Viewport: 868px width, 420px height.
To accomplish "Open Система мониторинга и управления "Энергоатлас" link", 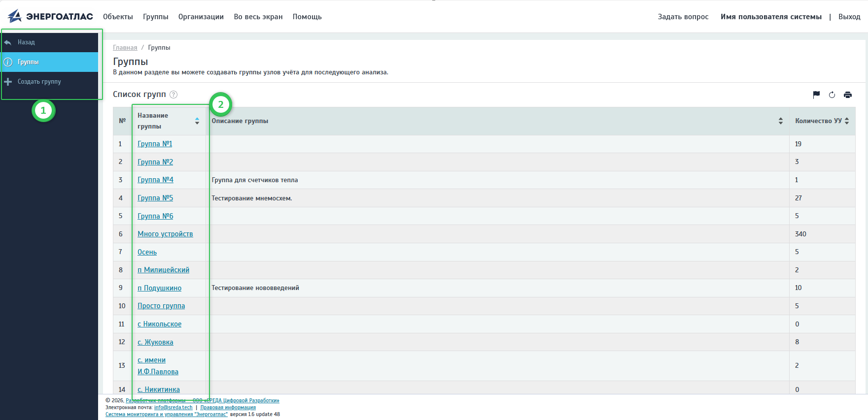I will coord(167,415).
